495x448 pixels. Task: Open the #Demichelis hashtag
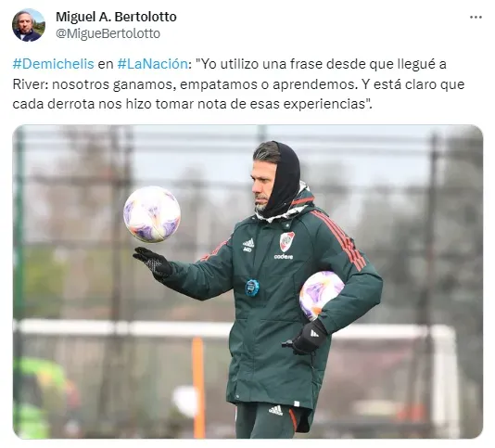pyautogui.click(x=54, y=64)
